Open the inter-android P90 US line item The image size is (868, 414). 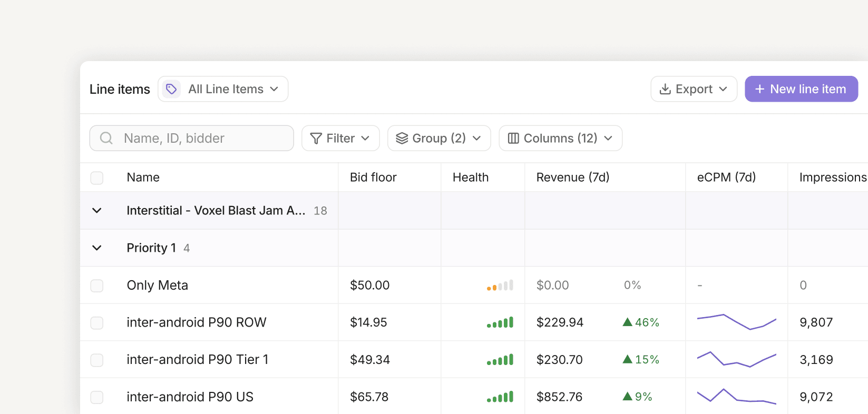coord(190,397)
